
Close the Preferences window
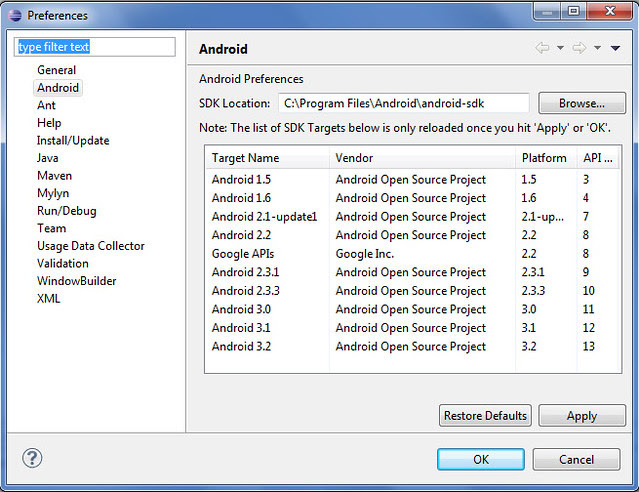[610, 11]
